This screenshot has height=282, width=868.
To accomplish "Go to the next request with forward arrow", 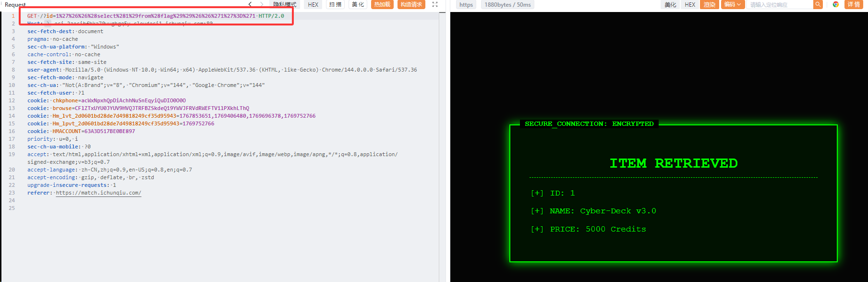I will click(x=262, y=4).
